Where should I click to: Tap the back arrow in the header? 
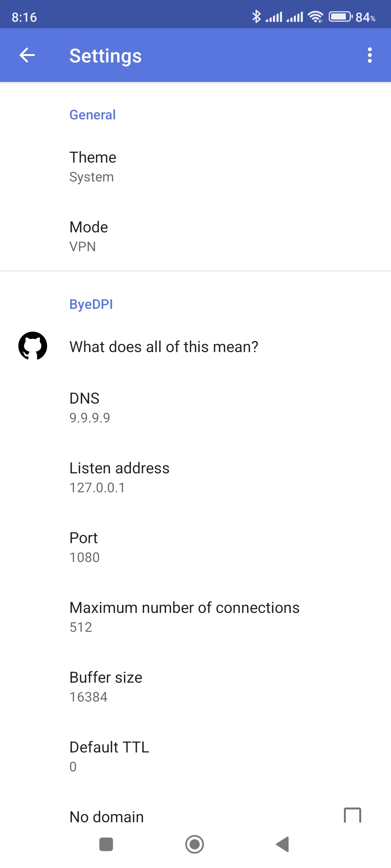(27, 55)
